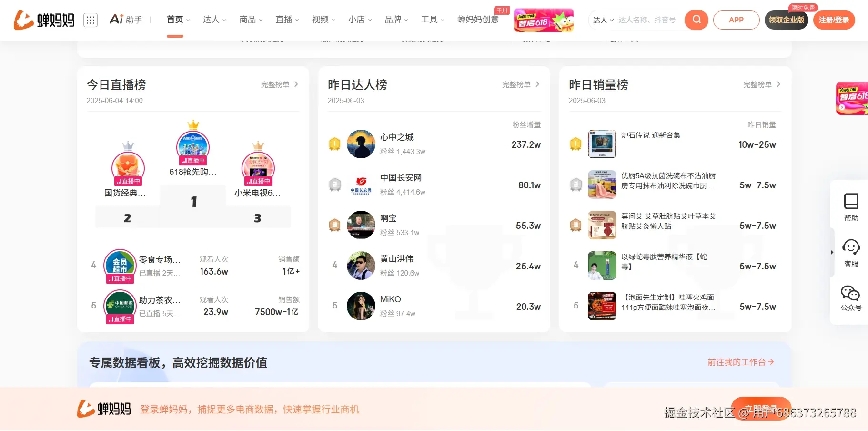Open the 零食专场 会员超市 live avatar
Image resolution: width=868 pixels, height=431 pixels.
pyautogui.click(x=120, y=266)
